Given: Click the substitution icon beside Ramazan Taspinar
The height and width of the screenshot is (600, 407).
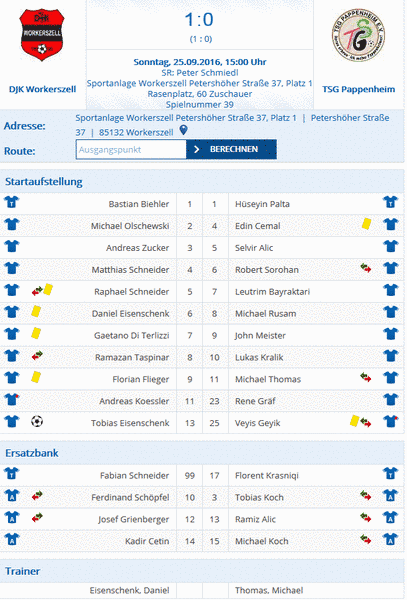Looking at the screenshot, I should 37,356.
